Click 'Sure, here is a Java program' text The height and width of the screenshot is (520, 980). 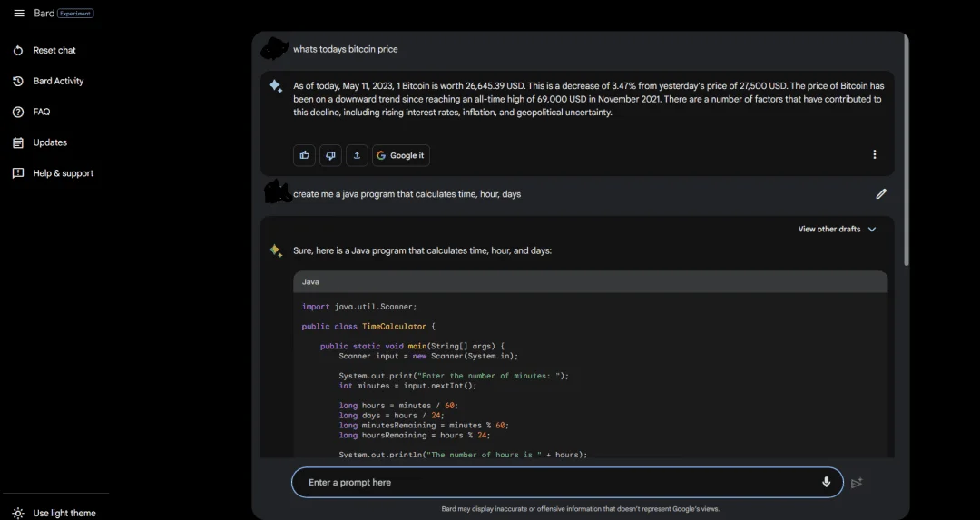423,250
